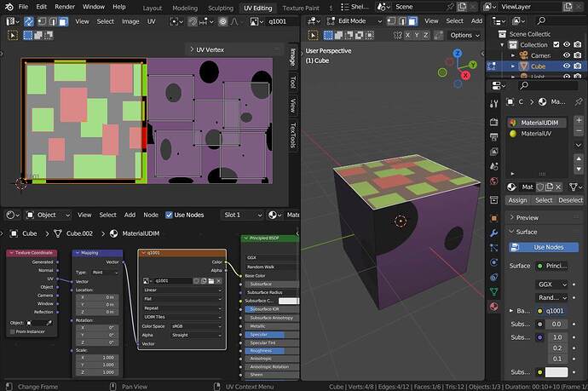
Task: Select the MaterialUV slot in list
Action: [x=537, y=134]
